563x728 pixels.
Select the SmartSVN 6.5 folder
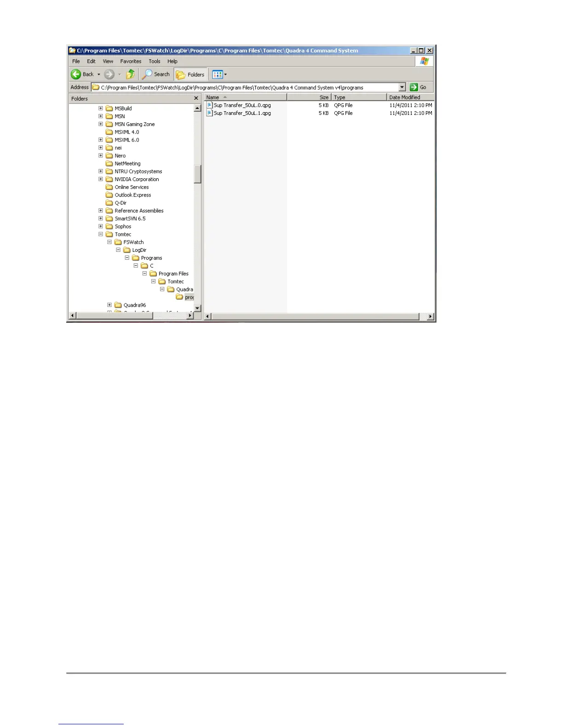click(130, 219)
